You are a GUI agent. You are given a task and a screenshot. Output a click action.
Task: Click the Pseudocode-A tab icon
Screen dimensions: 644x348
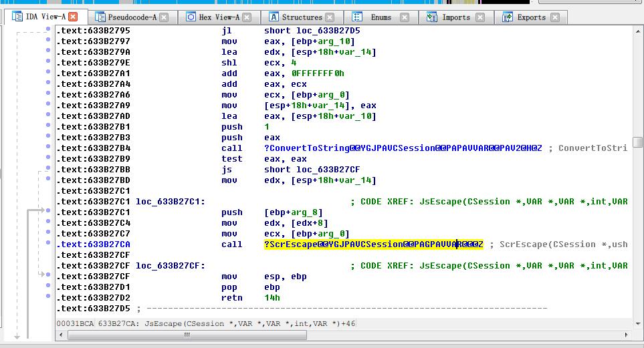100,17
